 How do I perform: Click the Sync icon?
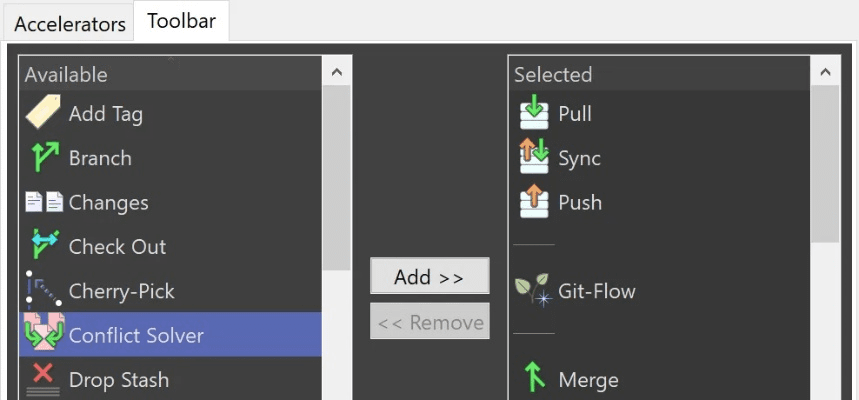pos(534,158)
